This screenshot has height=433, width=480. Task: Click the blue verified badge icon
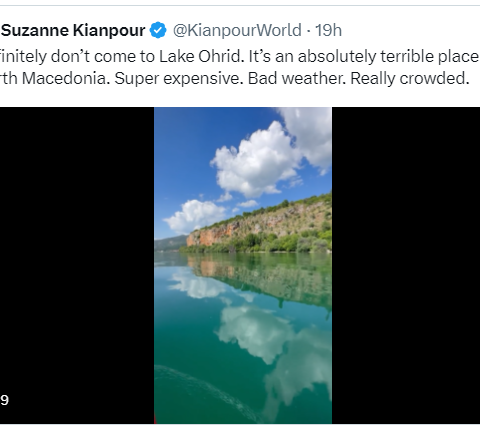click(x=158, y=30)
